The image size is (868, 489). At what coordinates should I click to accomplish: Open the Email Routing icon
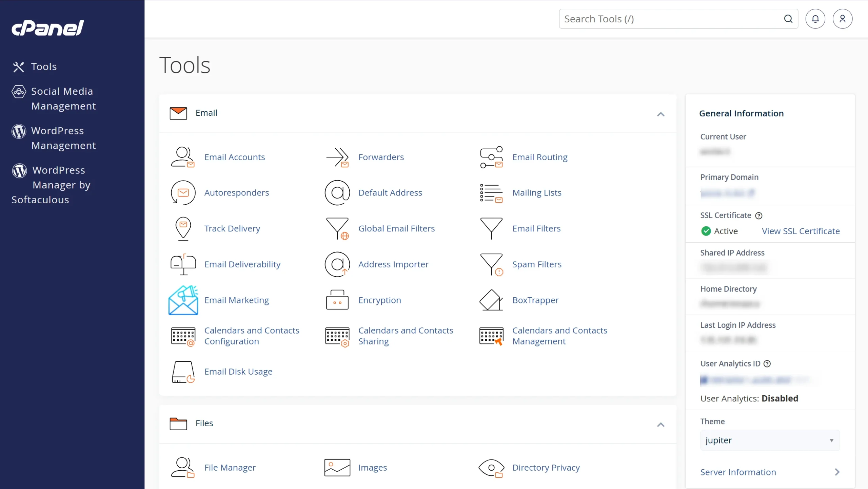pos(491,157)
